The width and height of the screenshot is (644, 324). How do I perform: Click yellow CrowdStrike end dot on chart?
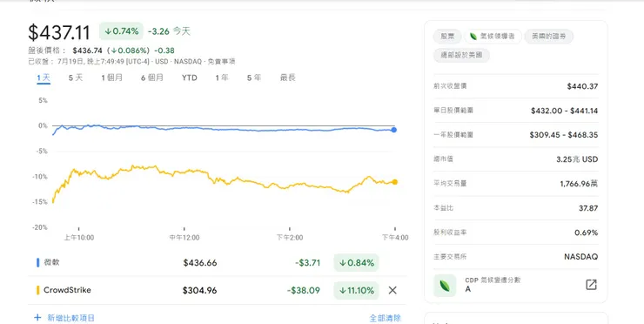(x=395, y=182)
